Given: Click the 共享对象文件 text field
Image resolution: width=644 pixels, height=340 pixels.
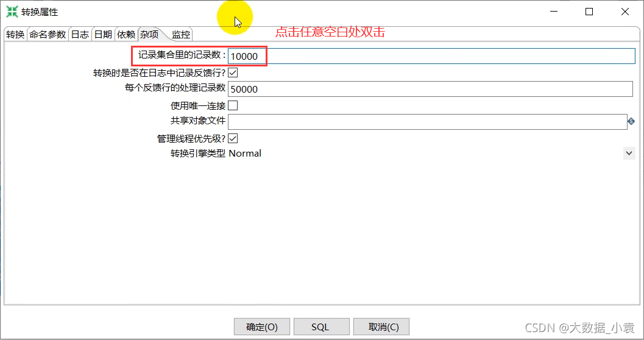Looking at the screenshot, I should (x=428, y=122).
